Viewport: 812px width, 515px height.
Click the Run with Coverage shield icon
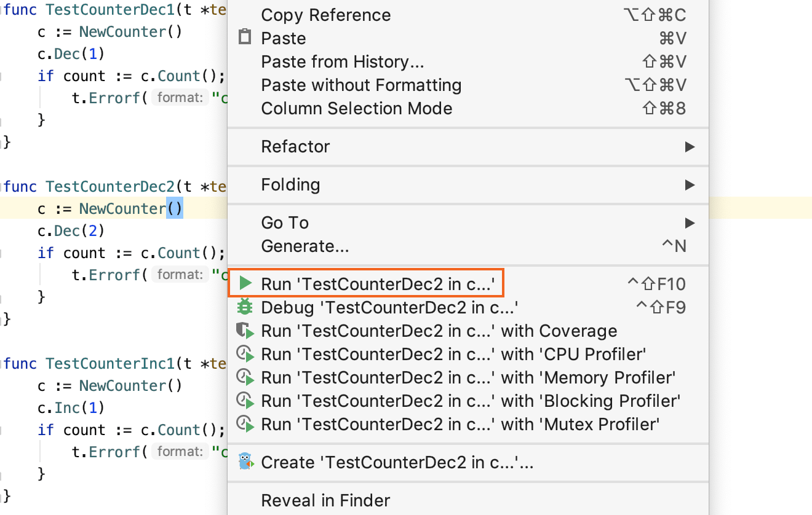click(x=245, y=331)
